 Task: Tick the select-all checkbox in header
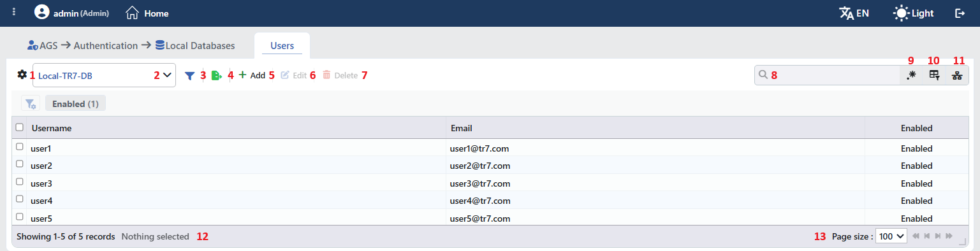[x=20, y=127]
